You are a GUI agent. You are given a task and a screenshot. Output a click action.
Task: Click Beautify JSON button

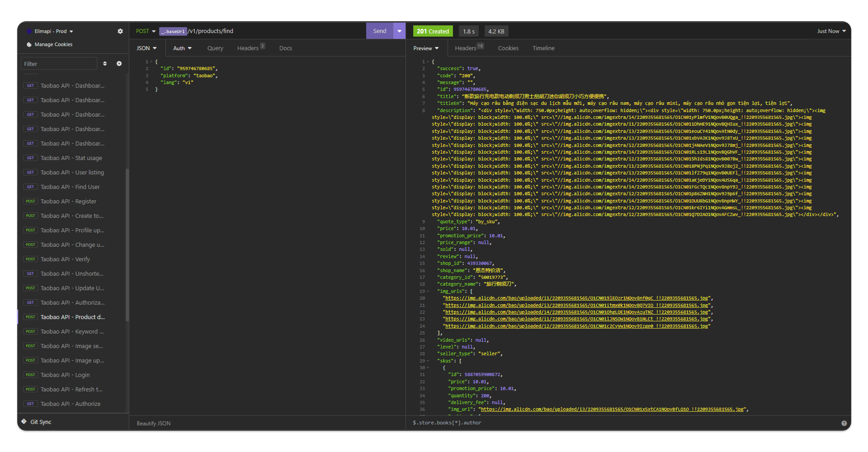pos(154,424)
